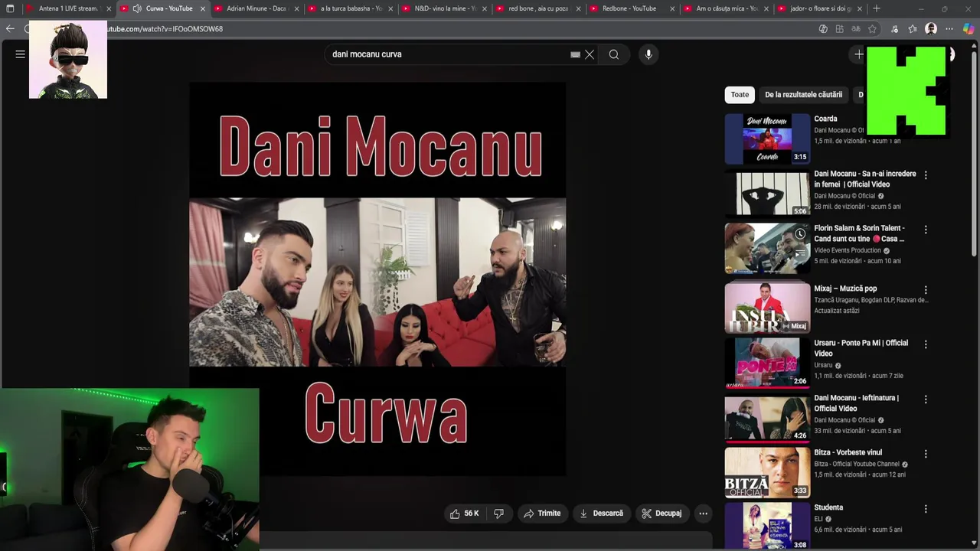This screenshot has height=551, width=980.
Task: Add this page to favorites star
Action: point(872,29)
